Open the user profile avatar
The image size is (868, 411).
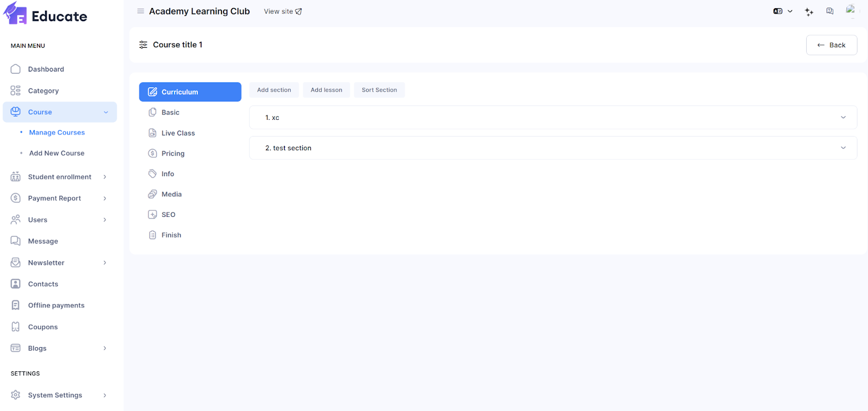coord(851,10)
